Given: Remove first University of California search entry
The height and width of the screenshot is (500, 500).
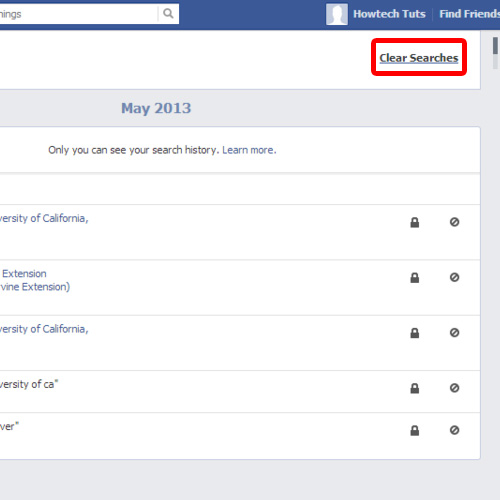Looking at the screenshot, I should coord(454,222).
